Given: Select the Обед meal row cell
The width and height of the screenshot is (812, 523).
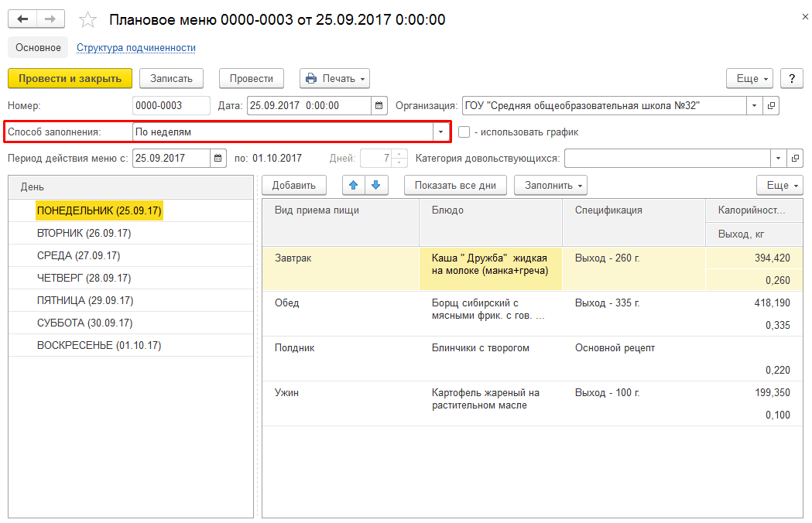Looking at the screenshot, I should (341, 314).
